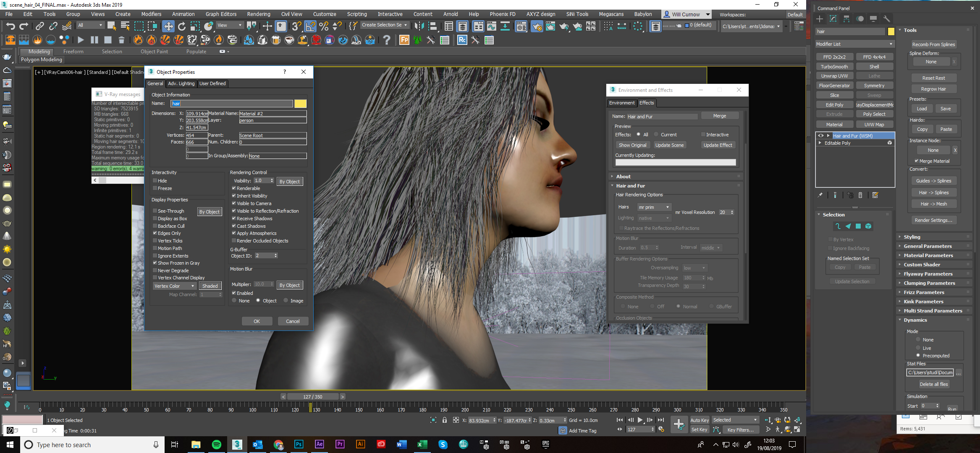Click the Update Effect button
The width and height of the screenshot is (980, 453).
tap(717, 145)
